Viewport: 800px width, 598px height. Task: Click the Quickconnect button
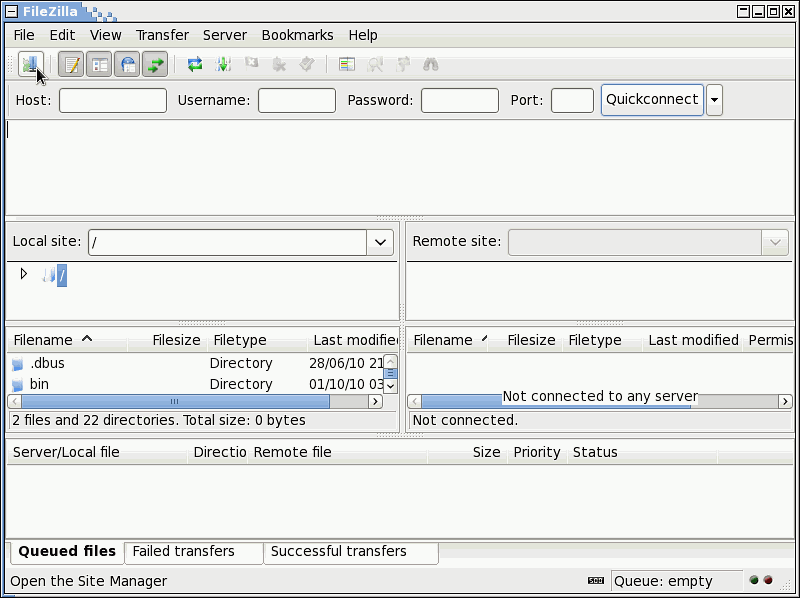[652, 100]
